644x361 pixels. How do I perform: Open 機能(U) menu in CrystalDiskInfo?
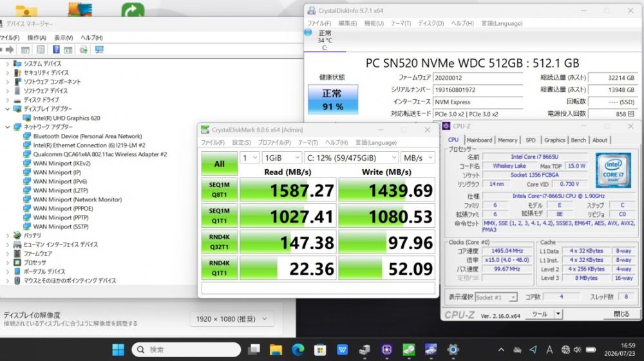click(374, 23)
